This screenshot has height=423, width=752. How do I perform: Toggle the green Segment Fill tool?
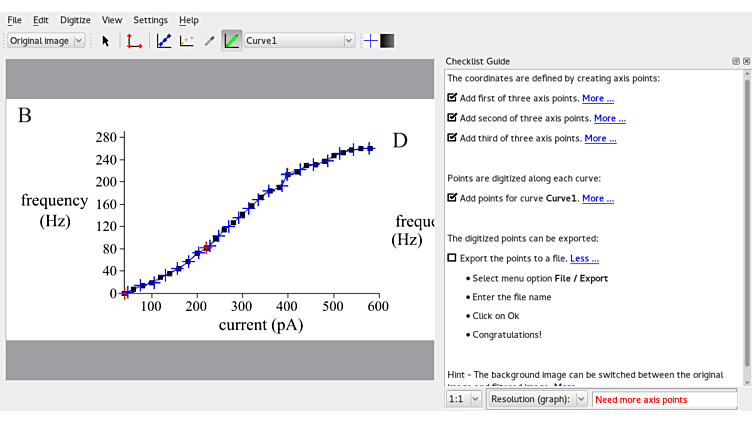click(x=232, y=41)
